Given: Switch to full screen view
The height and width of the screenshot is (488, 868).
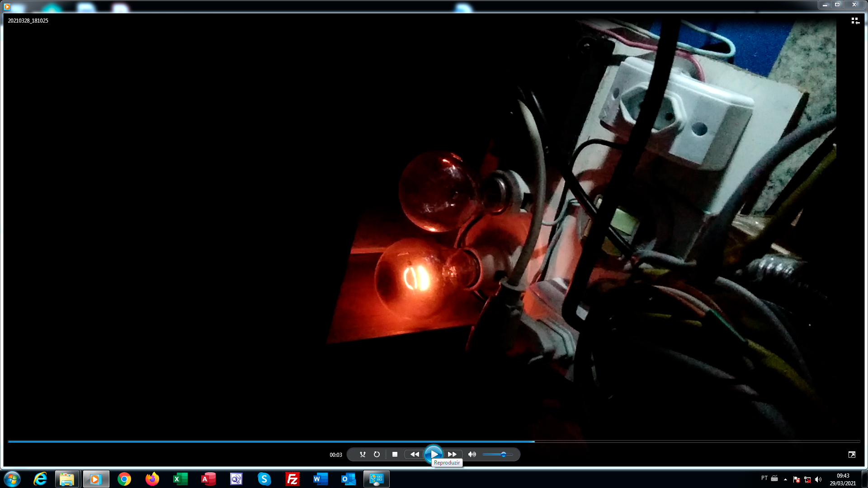Looking at the screenshot, I should pos(852,455).
